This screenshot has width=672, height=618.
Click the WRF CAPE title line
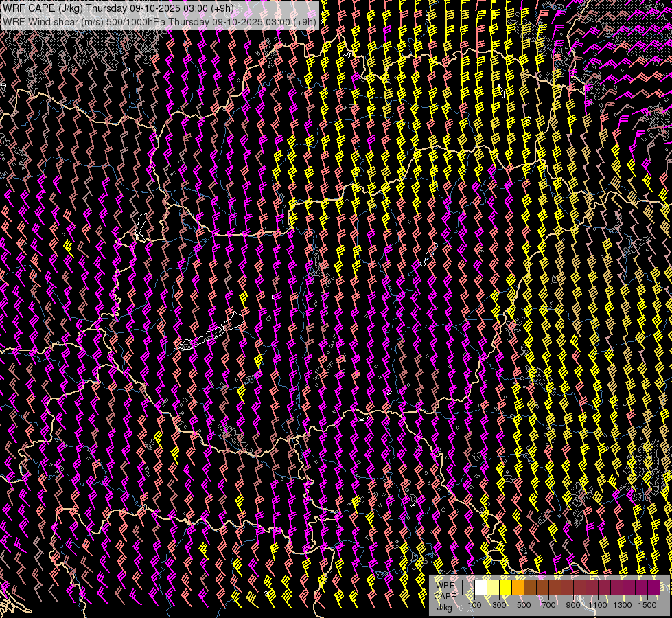click(x=118, y=8)
